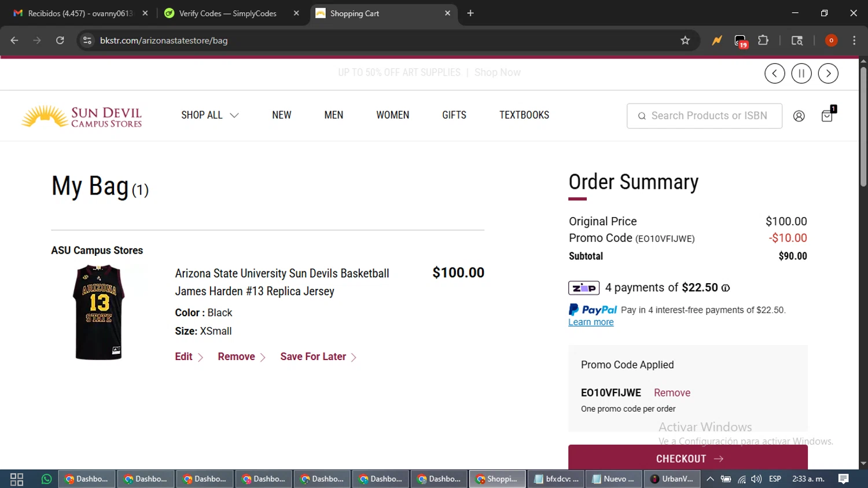Open the NEW menu item
This screenshot has width=868, height=488.
(282, 115)
